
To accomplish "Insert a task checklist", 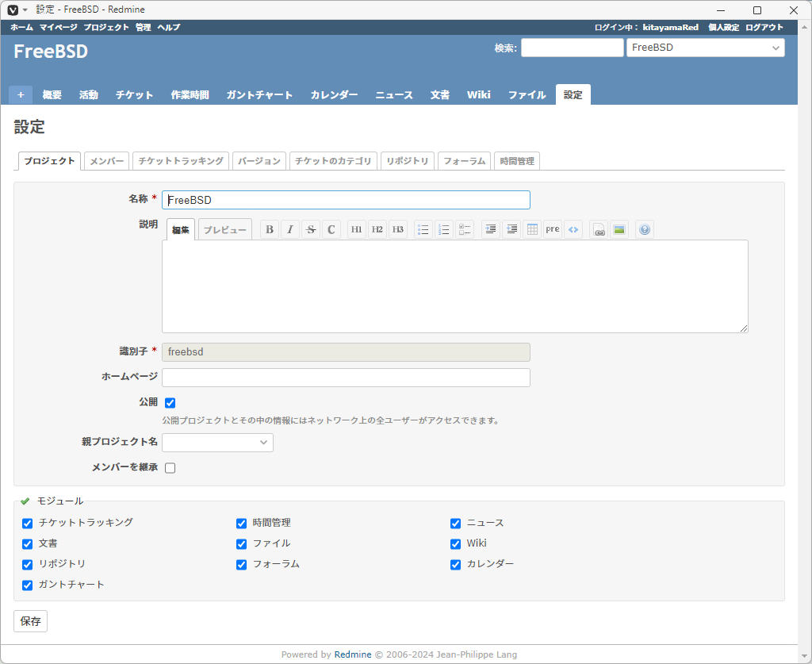I will 465,229.
